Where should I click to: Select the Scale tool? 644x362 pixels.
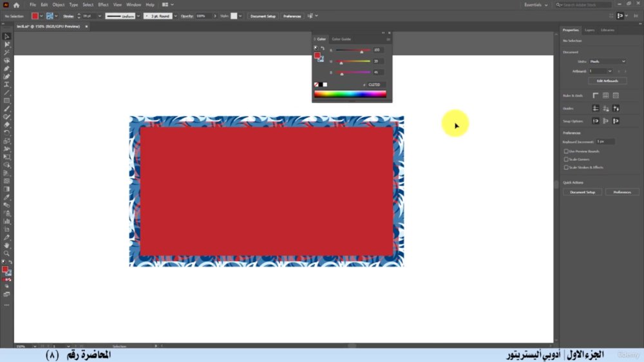6,141
